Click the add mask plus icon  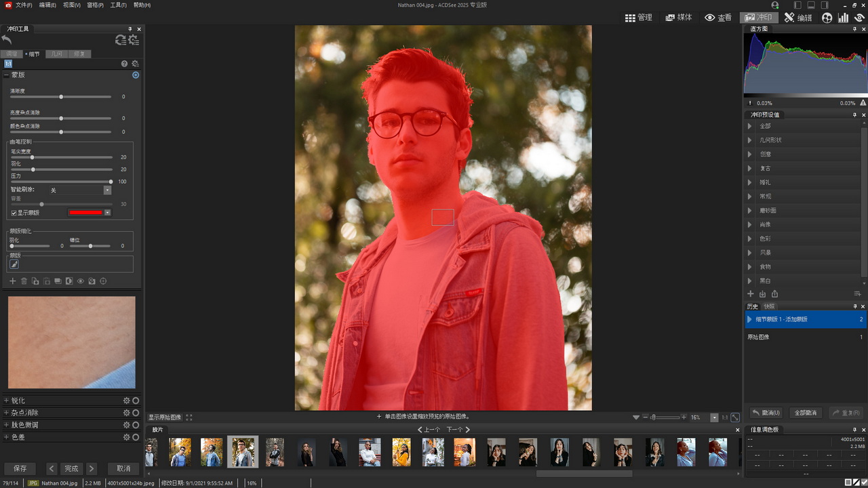pyautogui.click(x=12, y=281)
